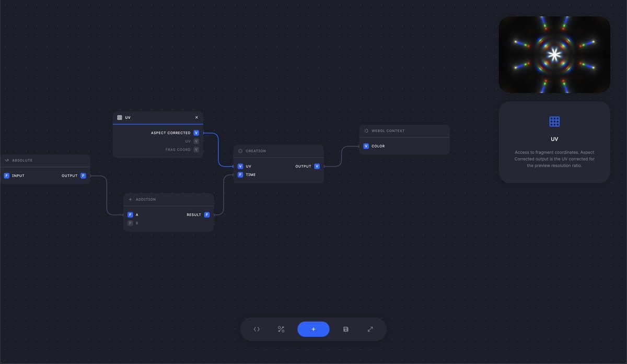Close the UV node with the X
The image size is (627, 364).
tap(196, 118)
